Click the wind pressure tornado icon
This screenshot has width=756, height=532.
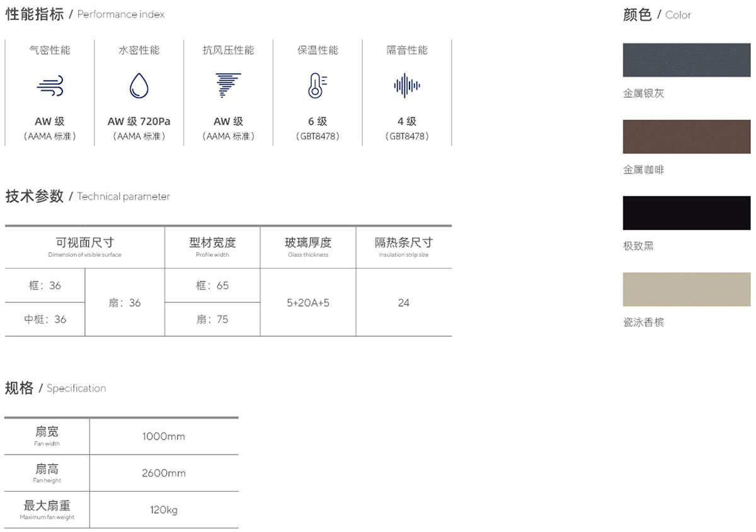(x=228, y=86)
